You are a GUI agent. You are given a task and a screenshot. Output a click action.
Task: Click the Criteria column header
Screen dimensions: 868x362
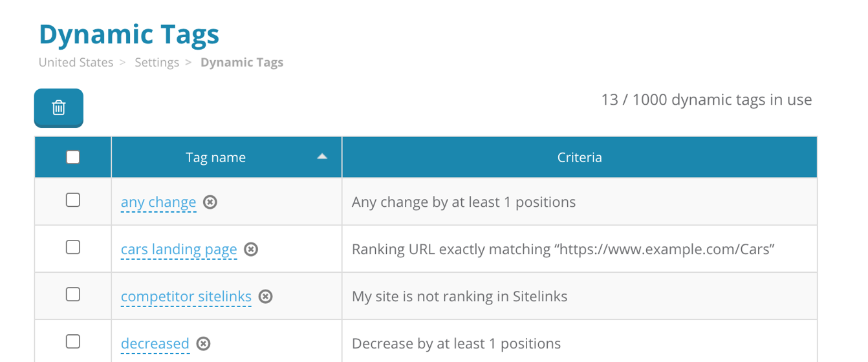(x=579, y=158)
